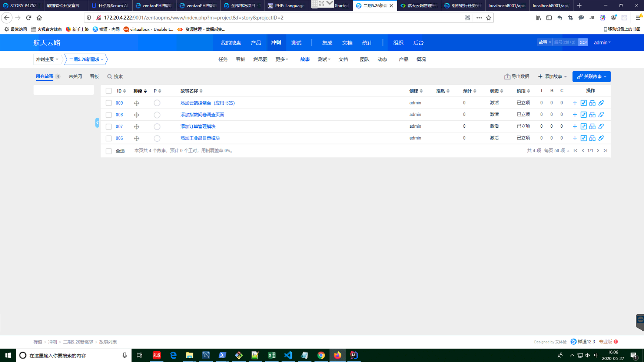Click the GO! button
The image size is (644, 362).
pos(583,43)
